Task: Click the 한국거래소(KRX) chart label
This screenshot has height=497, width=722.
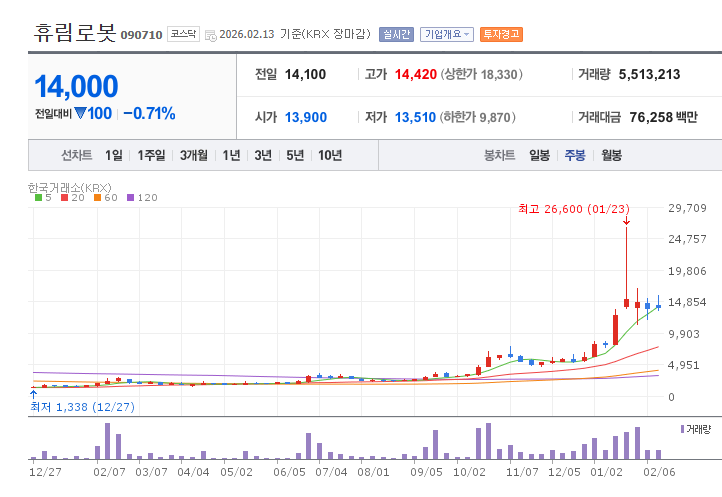Action: [x=70, y=187]
